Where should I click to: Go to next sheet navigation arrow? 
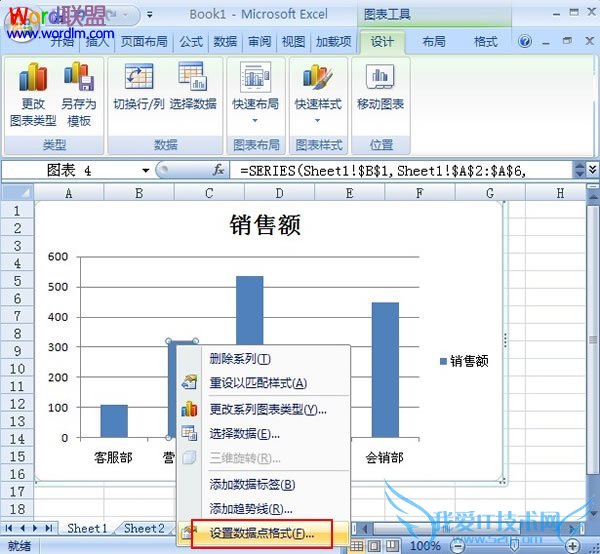tap(35, 528)
